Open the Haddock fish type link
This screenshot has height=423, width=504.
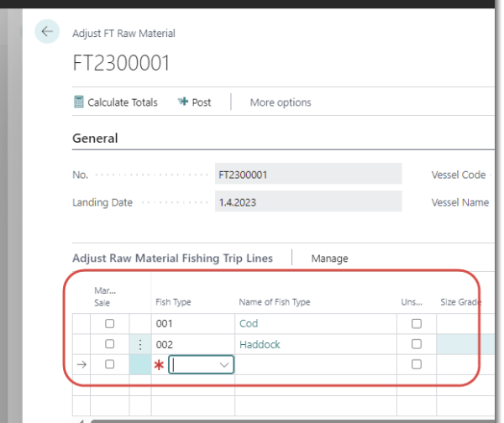(x=259, y=344)
